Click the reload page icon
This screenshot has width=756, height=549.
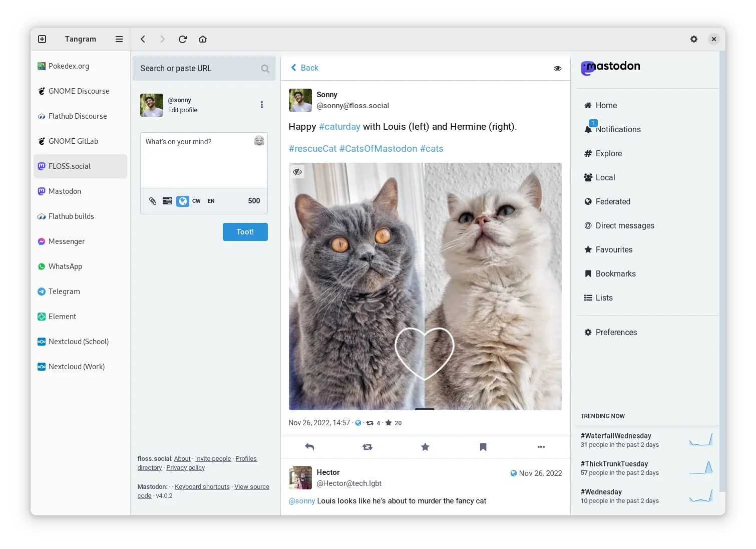click(183, 39)
